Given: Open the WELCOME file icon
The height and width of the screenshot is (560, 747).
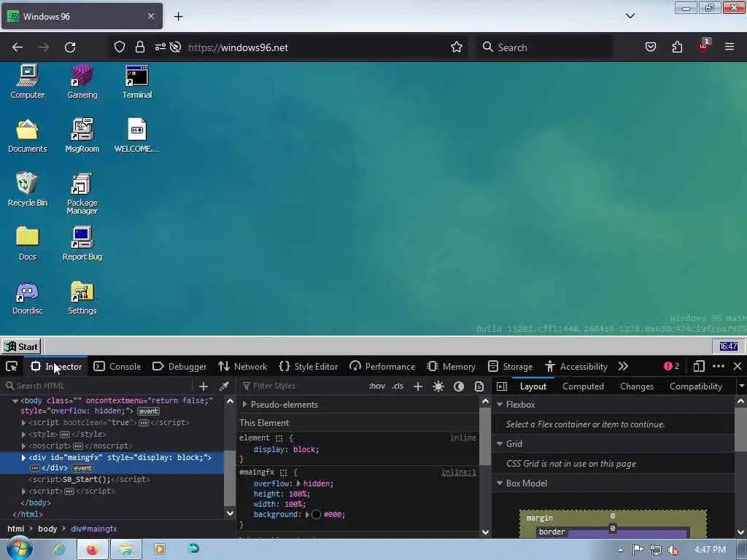Looking at the screenshot, I should point(136,135).
